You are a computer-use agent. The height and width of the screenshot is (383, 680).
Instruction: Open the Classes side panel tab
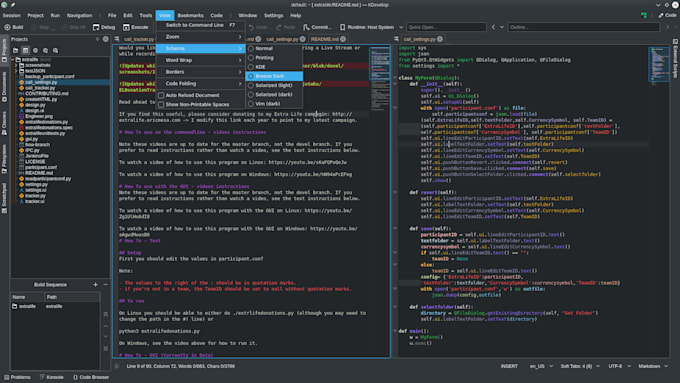4,122
